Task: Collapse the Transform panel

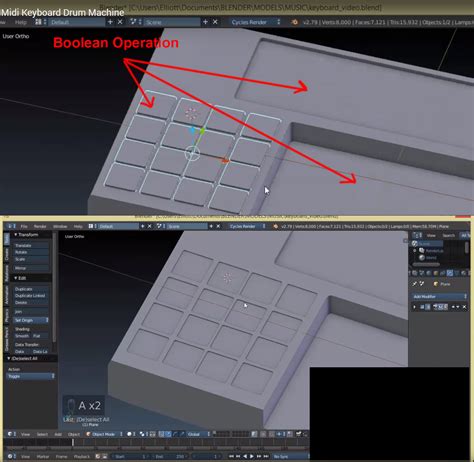Action: tap(16, 235)
